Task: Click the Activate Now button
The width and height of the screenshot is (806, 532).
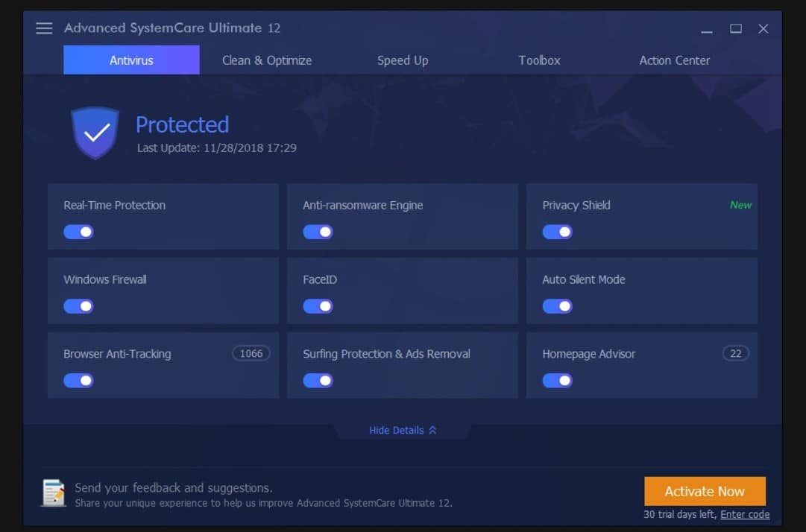Action: 704,491
